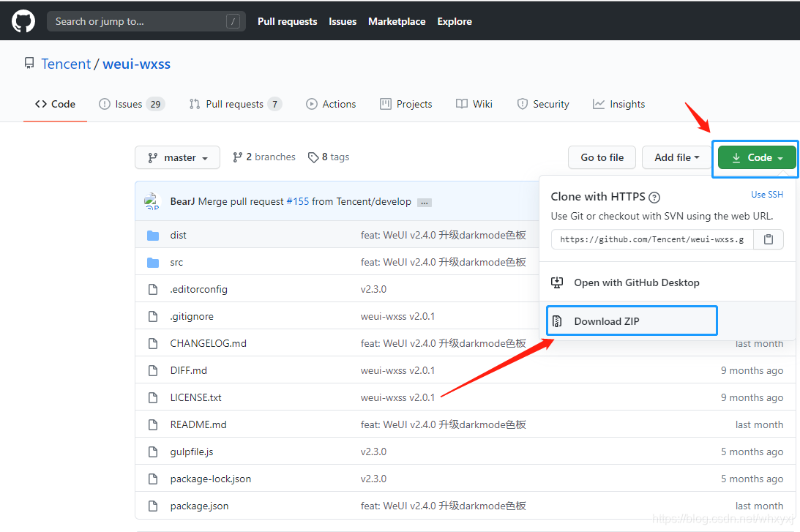Open the src folder

[176, 262]
